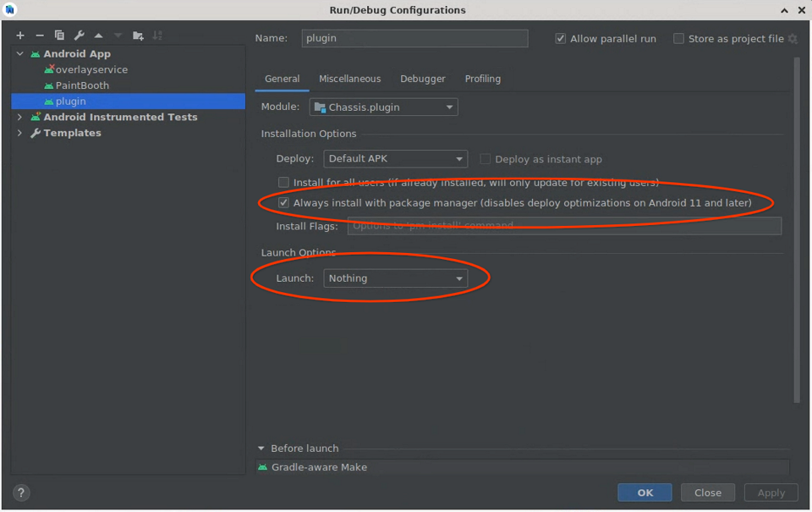Sort configurations alphabetically
This screenshot has width=812, height=512.
click(158, 36)
